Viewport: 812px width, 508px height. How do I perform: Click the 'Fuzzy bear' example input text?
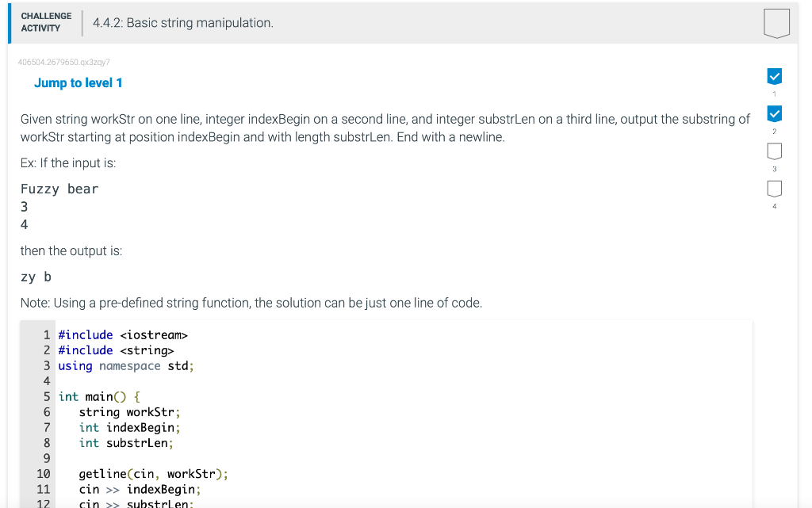pos(59,189)
